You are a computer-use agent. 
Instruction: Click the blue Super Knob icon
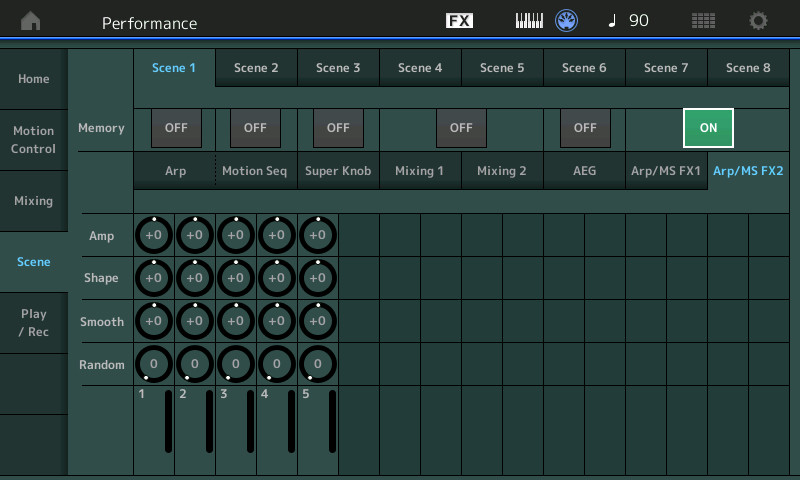567,21
